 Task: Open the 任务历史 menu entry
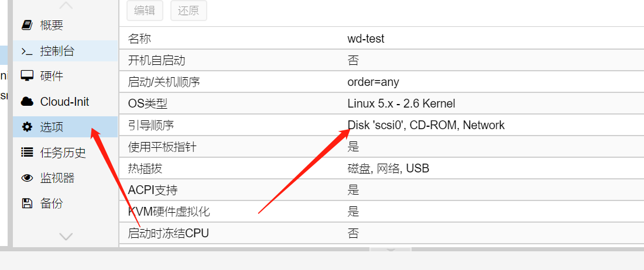pos(66,153)
